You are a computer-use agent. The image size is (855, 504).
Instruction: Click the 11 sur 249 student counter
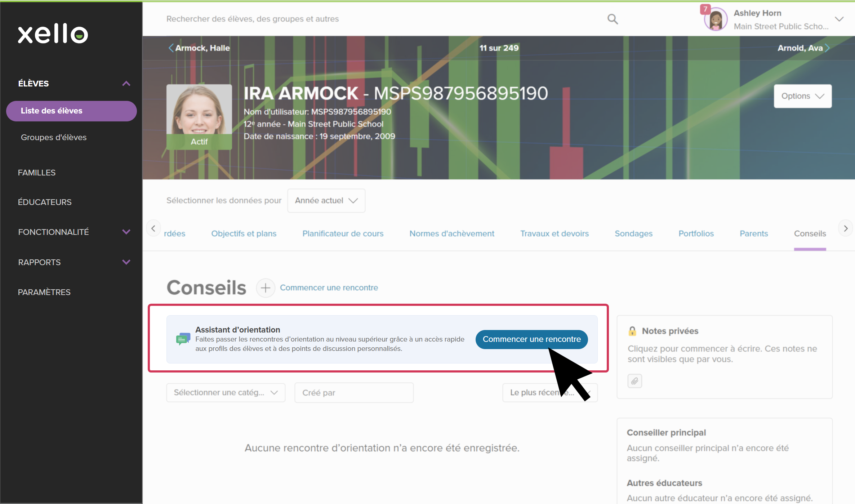point(499,48)
